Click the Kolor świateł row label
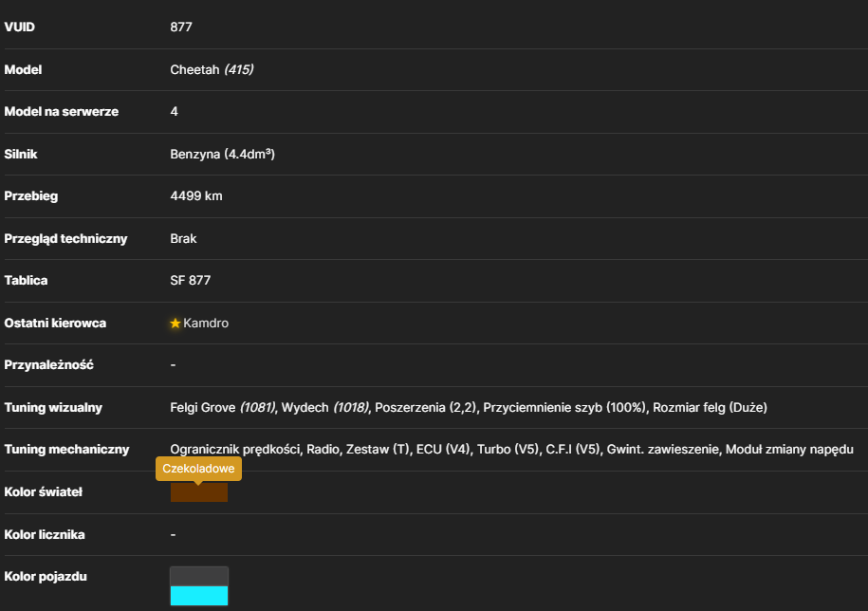This screenshot has height=611, width=868. point(44,492)
